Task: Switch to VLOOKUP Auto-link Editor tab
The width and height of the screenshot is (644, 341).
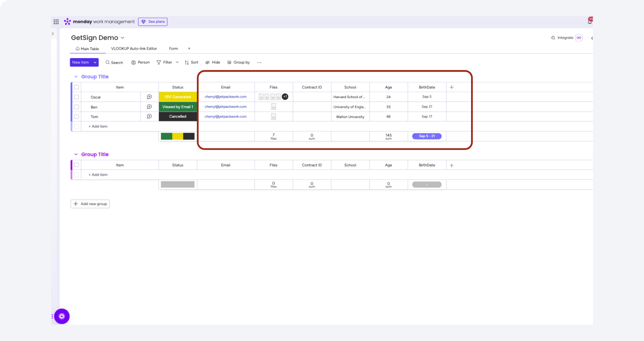Action: (134, 48)
